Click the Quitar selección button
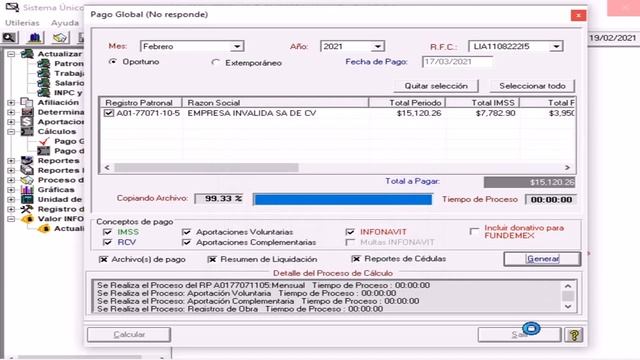640x360 pixels. click(436, 86)
